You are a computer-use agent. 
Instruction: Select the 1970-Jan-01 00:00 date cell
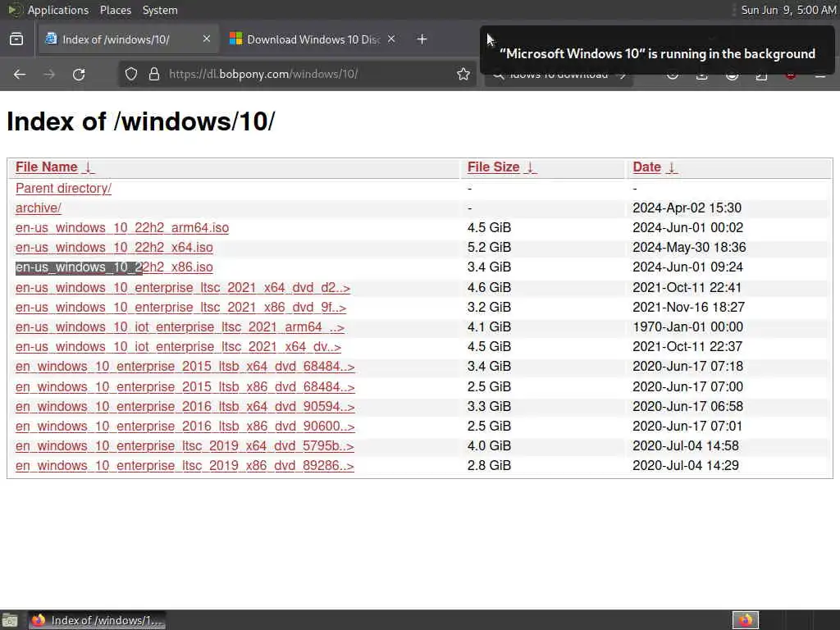click(x=688, y=326)
